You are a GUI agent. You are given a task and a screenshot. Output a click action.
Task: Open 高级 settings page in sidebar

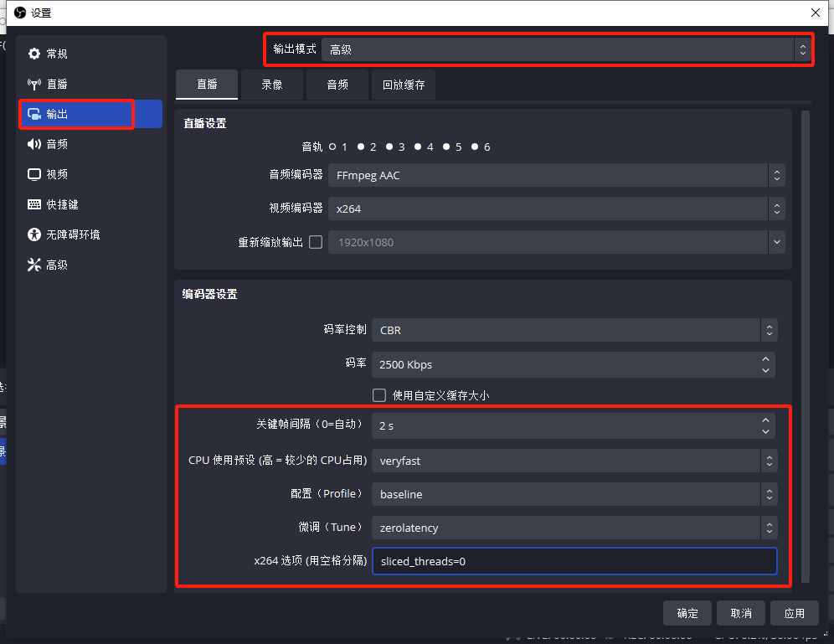pyautogui.click(x=90, y=265)
